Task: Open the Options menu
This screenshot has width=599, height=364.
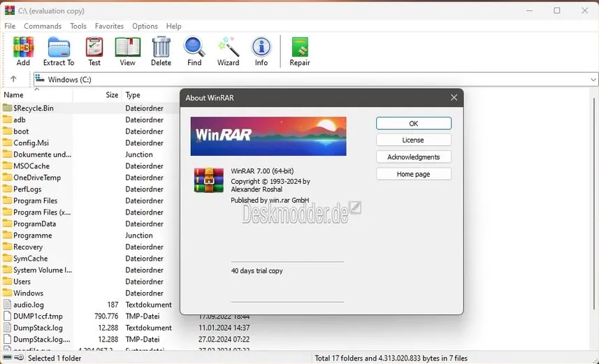Action: [x=145, y=26]
